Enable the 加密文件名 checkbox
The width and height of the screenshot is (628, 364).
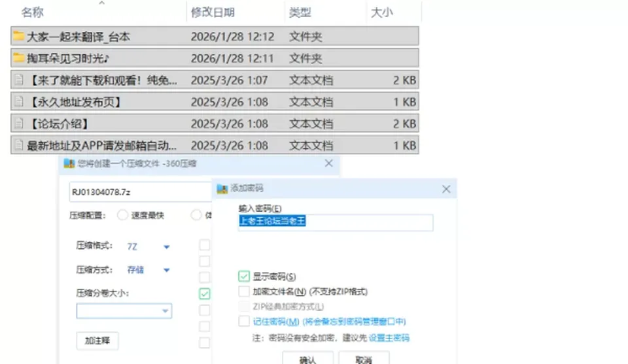point(244,291)
